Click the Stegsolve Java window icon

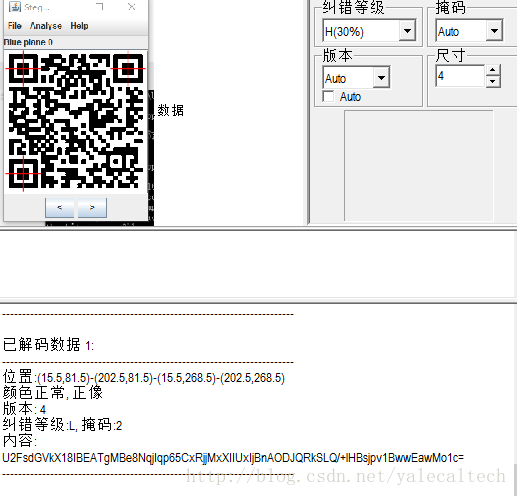(x=15, y=7)
